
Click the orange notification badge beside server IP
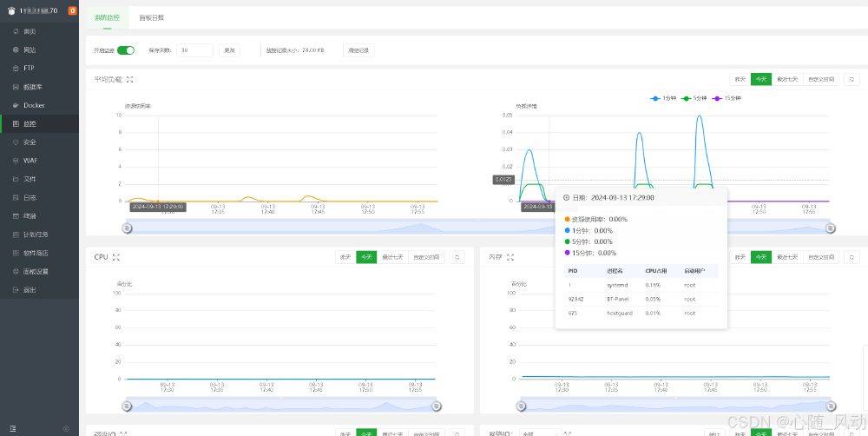point(71,11)
